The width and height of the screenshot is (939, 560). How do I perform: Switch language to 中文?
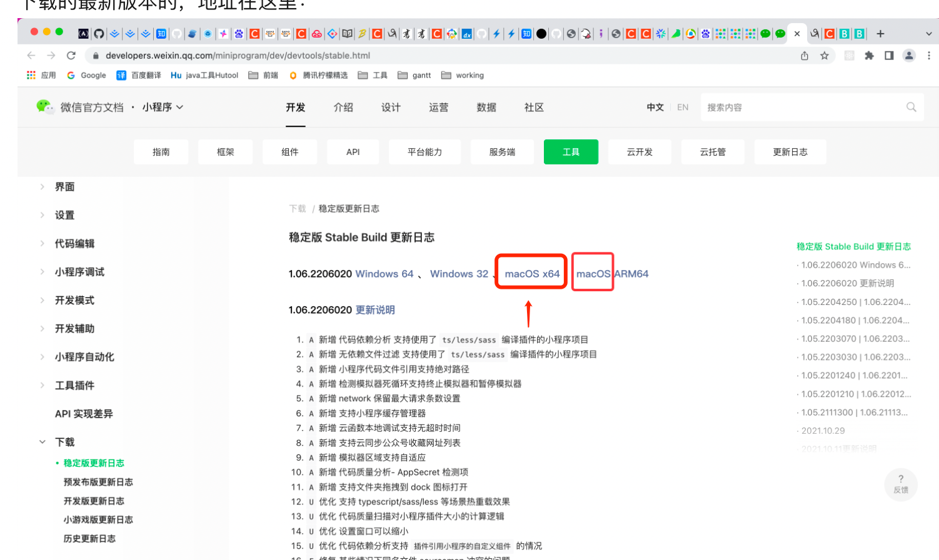tap(655, 107)
